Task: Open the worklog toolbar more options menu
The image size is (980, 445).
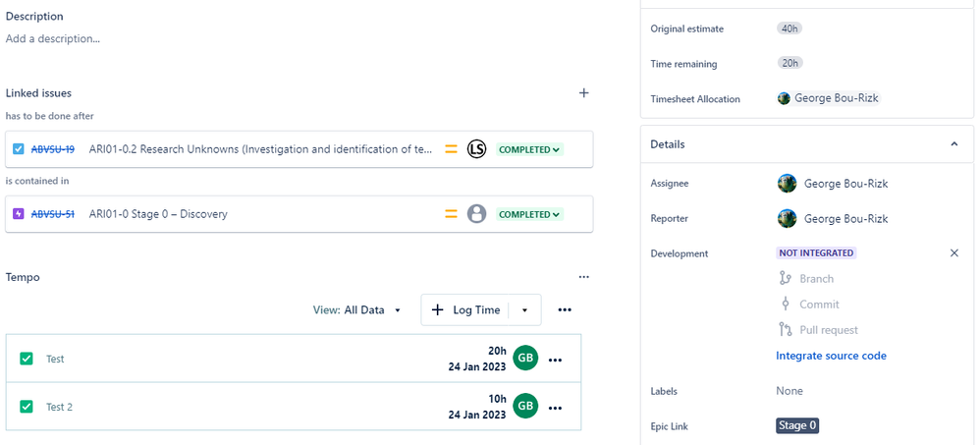Action: point(565,310)
